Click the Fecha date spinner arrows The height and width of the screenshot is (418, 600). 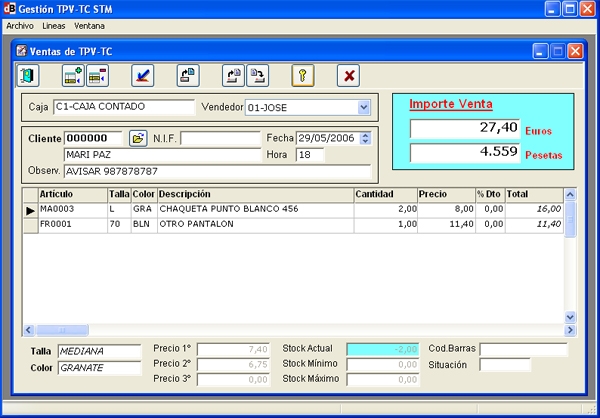365,138
